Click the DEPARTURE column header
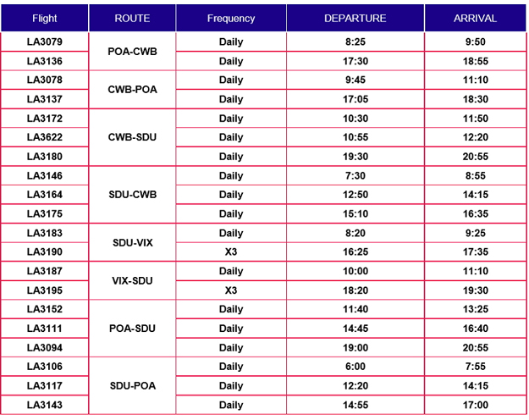 [355, 18]
